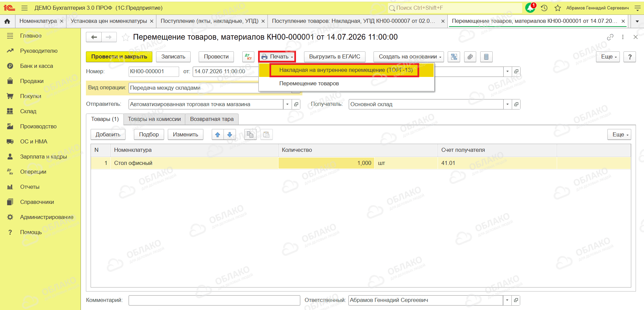644x310 pixels.
Task: Copy rows icon in table toolbar
Action: [x=250, y=135]
